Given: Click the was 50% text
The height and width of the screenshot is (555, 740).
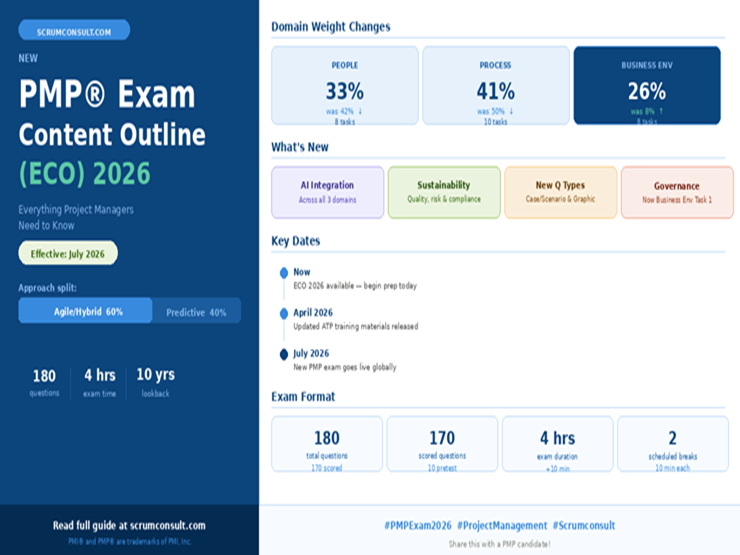Looking at the screenshot, I should coord(491,111).
